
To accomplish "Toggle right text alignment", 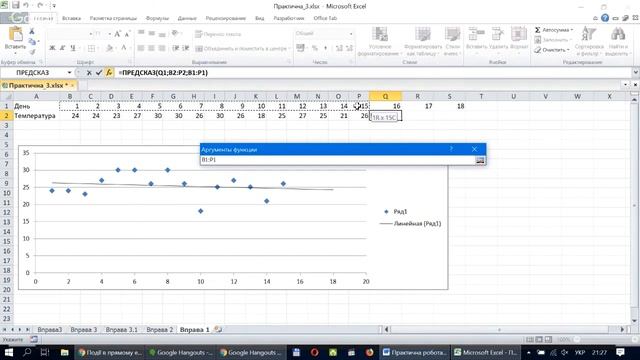I will point(162,48).
